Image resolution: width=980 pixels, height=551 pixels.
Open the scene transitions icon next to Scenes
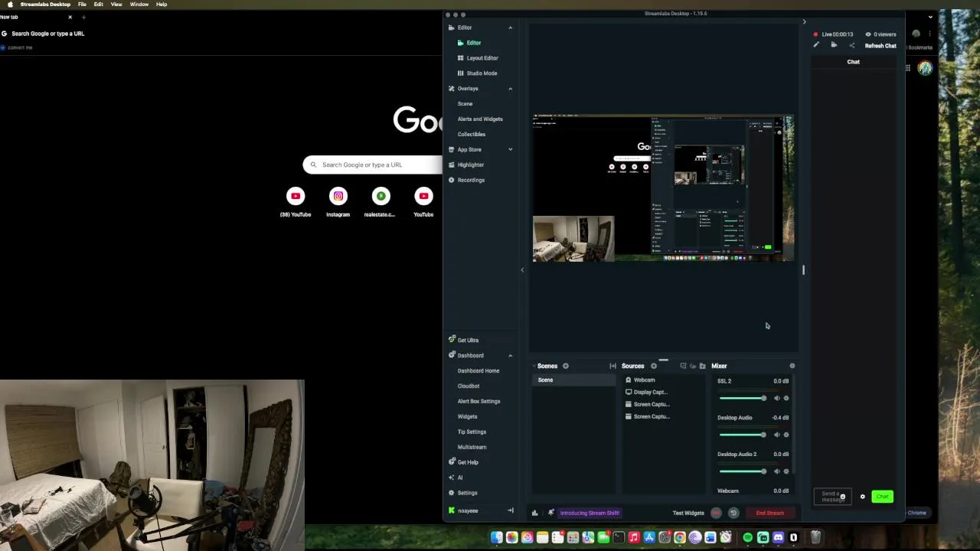pyautogui.click(x=612, y=366)
